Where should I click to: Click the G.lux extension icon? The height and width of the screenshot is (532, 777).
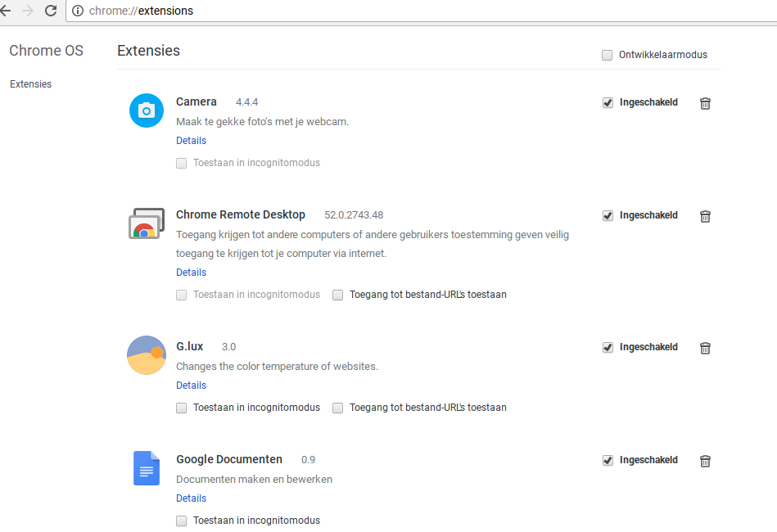tap(147, 355)
